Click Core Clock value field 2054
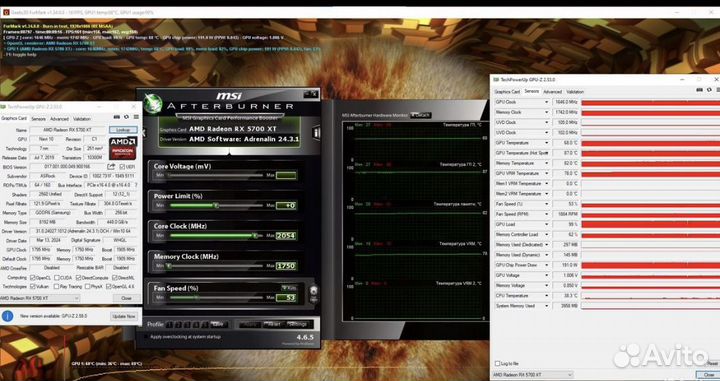 tap(286, 235)
